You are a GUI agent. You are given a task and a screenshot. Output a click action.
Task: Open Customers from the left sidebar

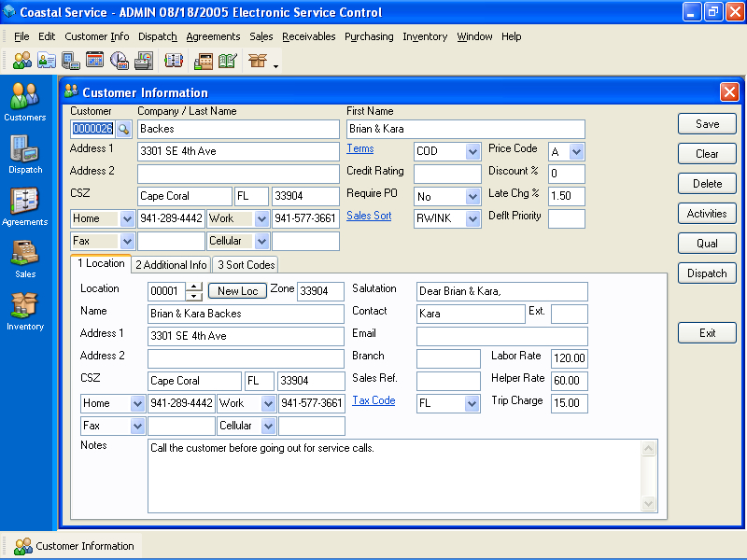[25, 102]
